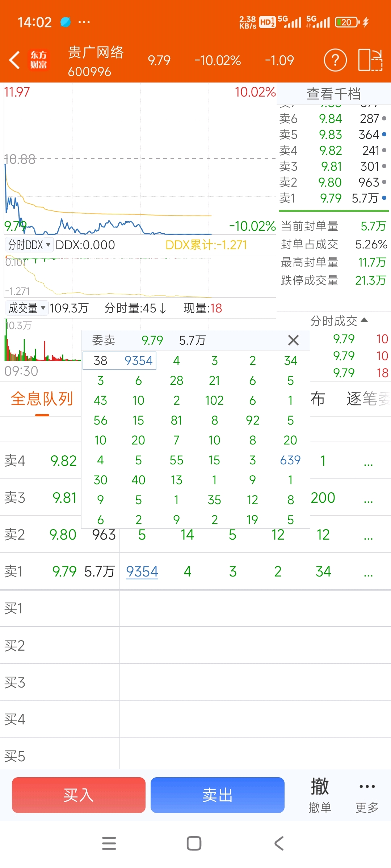Tap the latest 9.79 18 trade tick
Viewport: 391px width, 868px height.
coord(361,373)
